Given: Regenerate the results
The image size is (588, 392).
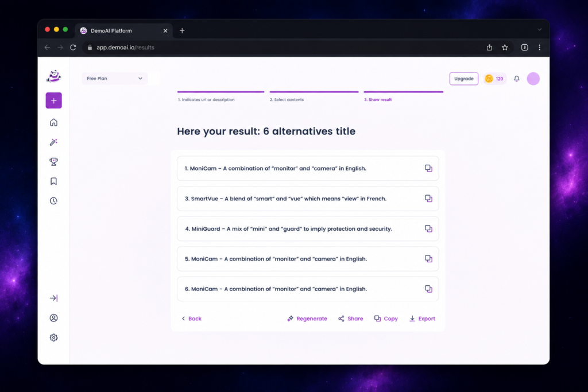Looking at the screenshot, I should tap(307, 319).
